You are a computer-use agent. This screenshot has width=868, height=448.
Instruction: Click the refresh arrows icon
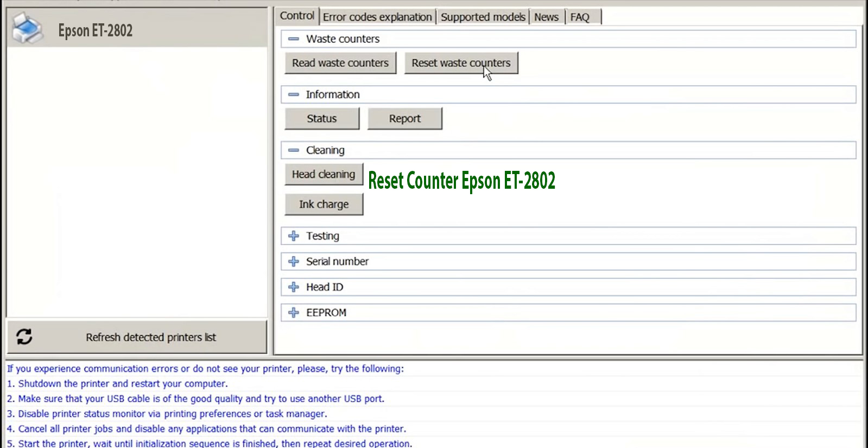pyautogui.click(x=24, y=336)
